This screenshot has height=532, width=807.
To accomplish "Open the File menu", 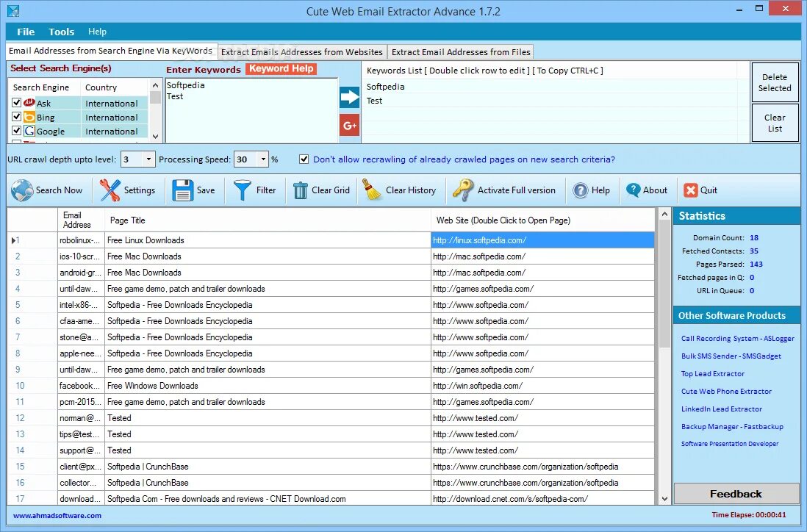I will tap(26, 32).
